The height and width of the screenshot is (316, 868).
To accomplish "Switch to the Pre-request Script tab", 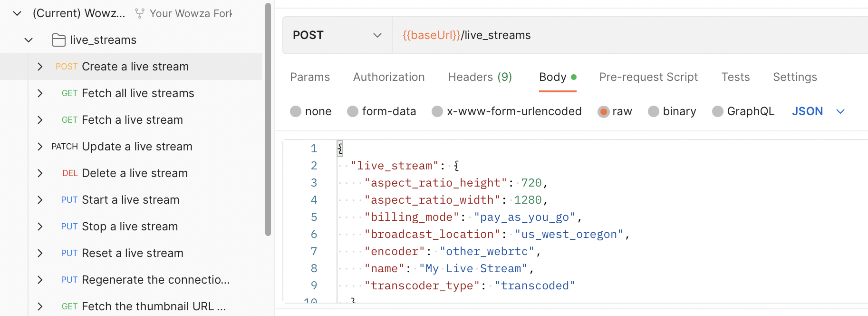I will click(648, 77).
